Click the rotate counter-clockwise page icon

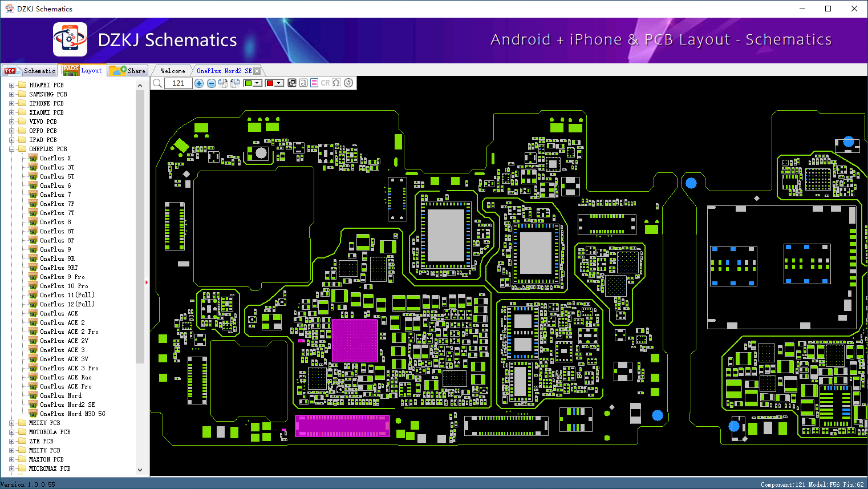point(234,83)
